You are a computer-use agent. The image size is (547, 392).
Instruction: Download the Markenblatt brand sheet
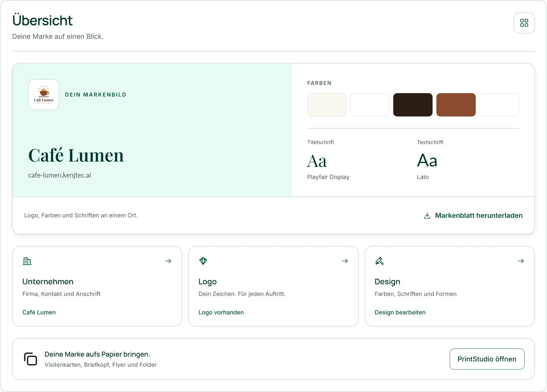[x=473, y=215]
